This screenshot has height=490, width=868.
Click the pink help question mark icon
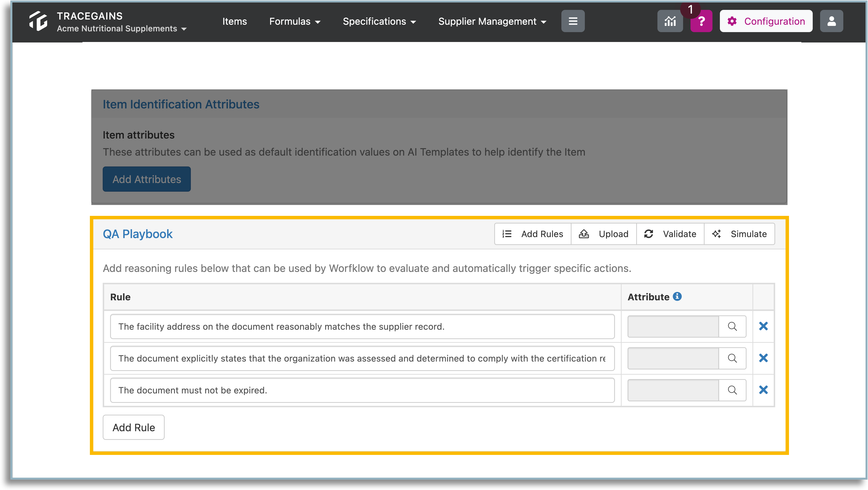point(701,21)
